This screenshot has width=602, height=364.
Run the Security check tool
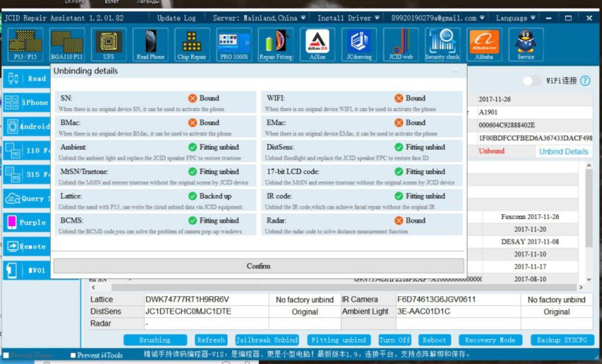[443, 44]
